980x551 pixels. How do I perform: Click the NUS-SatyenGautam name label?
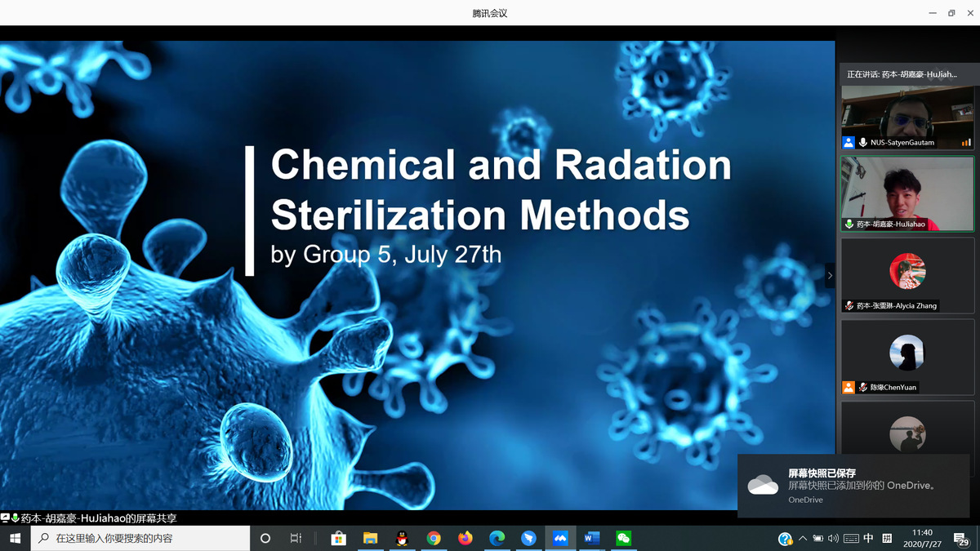(x=902, y=142)
